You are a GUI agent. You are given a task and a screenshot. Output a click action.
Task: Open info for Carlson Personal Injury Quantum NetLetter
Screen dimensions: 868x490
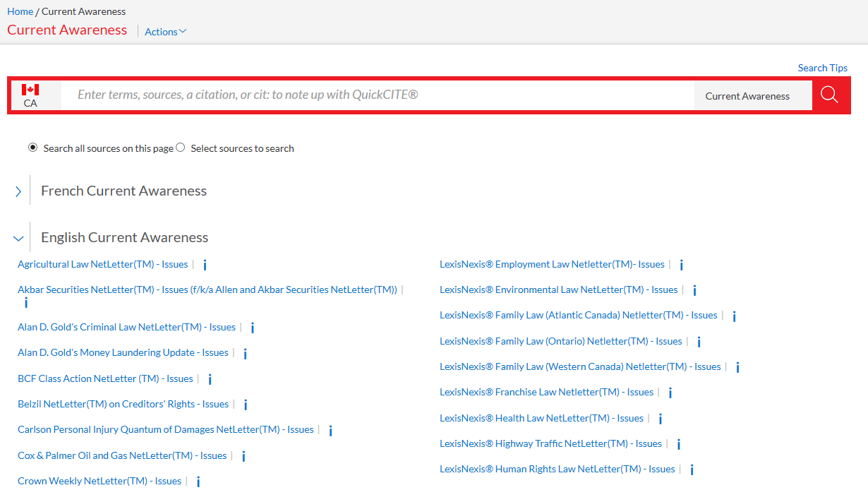(330, 430)
